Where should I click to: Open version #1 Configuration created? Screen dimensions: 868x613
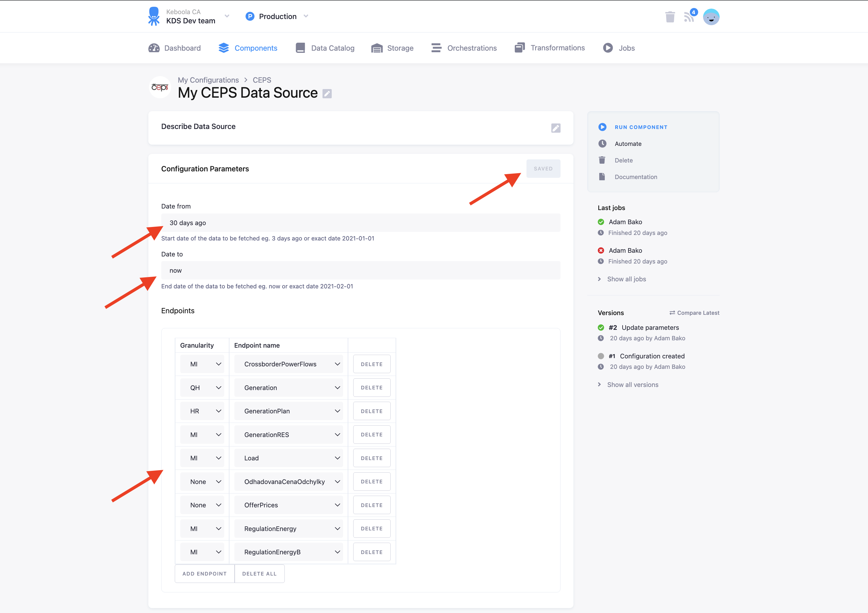(647, 356)
